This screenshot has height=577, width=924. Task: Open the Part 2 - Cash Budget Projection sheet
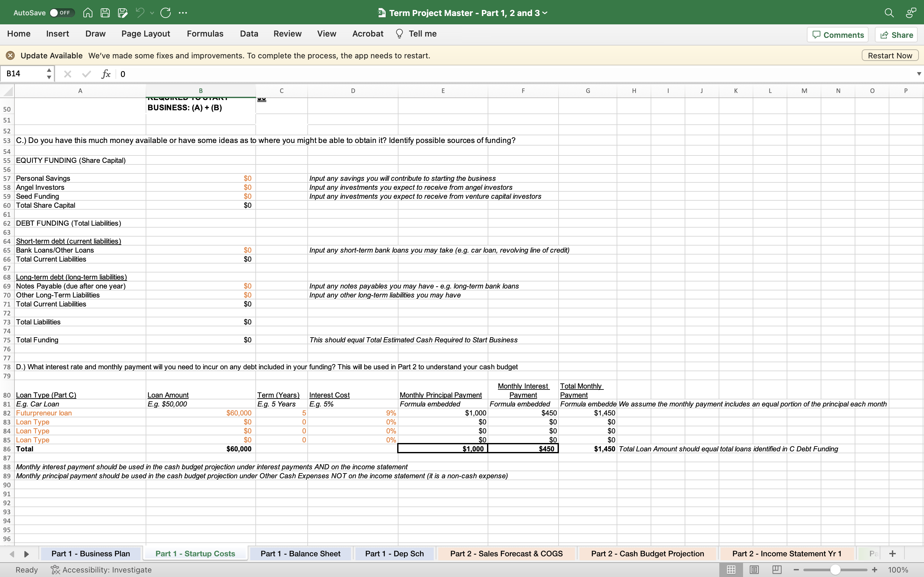pyautogui.click(x=647, y=553)
